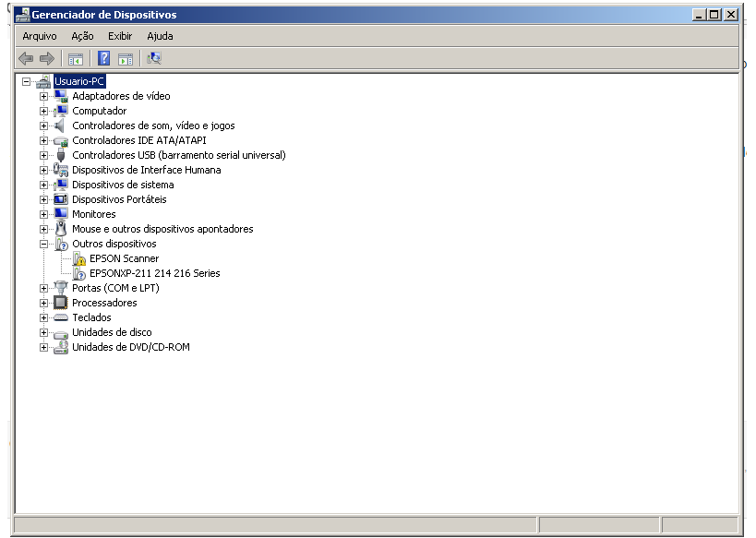Expand Controladores IDE ATA/ATAPI node
The image size is (756, 538).
point(43,141)
